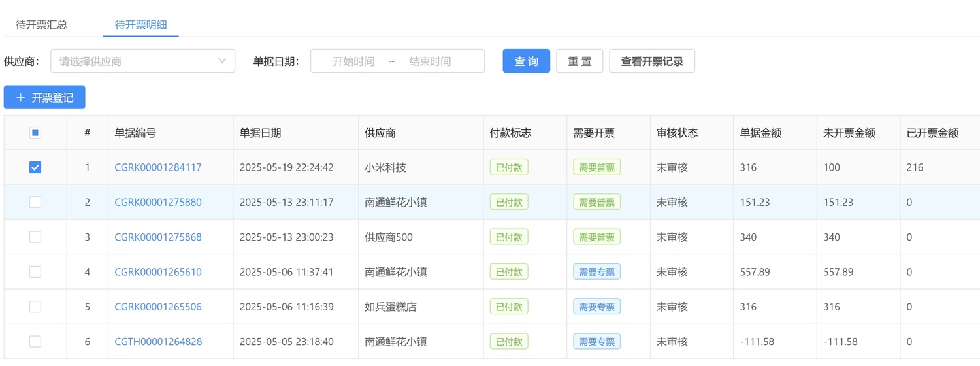Screen dimensions: 980x366
Task: Click the 216 invoiced amount cell
Action: 915,167
